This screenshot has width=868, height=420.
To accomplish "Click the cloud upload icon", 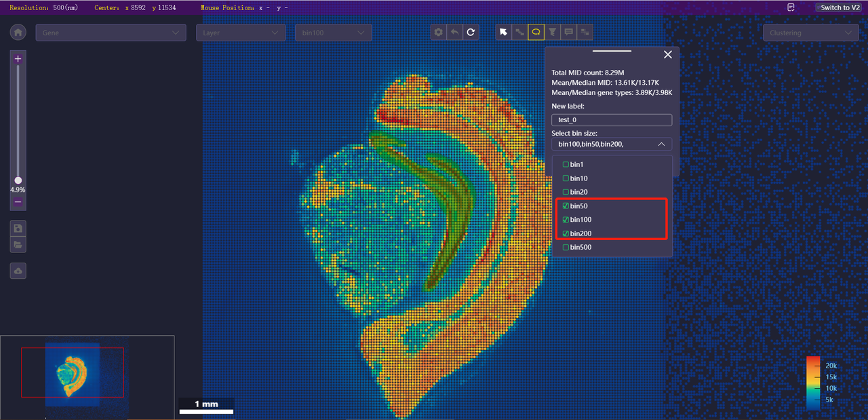I will pyautogui.click(x=18, y=271).
